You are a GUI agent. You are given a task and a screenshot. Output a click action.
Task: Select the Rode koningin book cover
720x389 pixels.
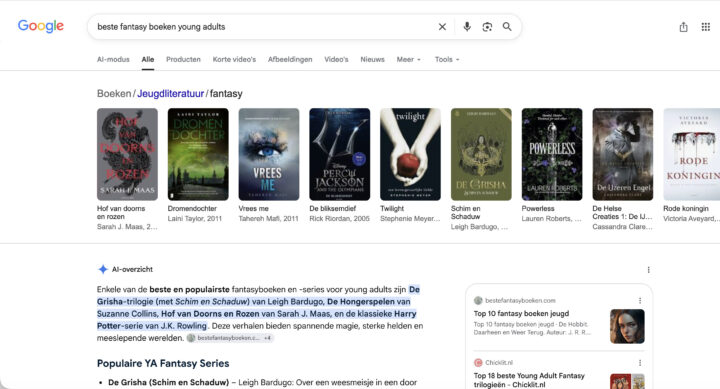point(692,154)
